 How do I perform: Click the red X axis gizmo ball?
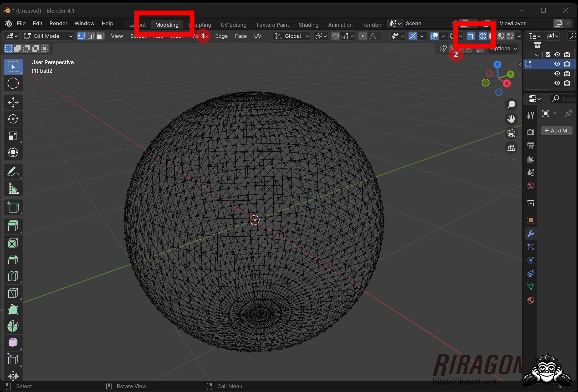[507, 84]
